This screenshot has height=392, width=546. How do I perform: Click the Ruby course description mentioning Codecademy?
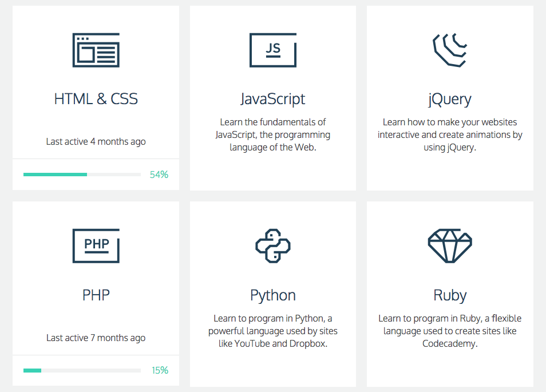coord(450,331)
